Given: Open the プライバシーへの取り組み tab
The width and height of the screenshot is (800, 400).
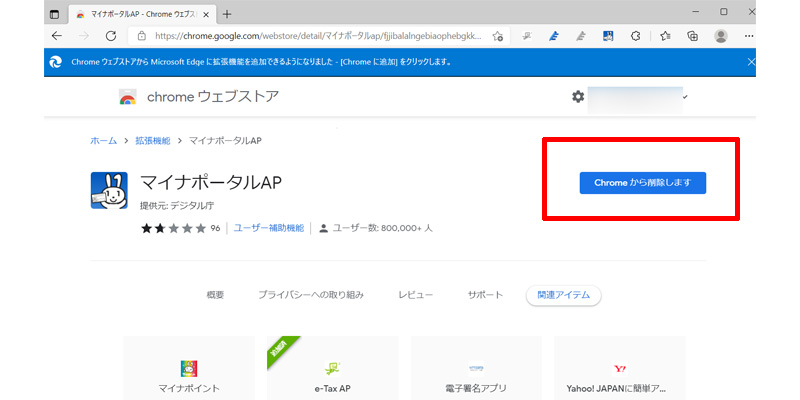Looking at the screenshot, I should (x=311, y=295).
